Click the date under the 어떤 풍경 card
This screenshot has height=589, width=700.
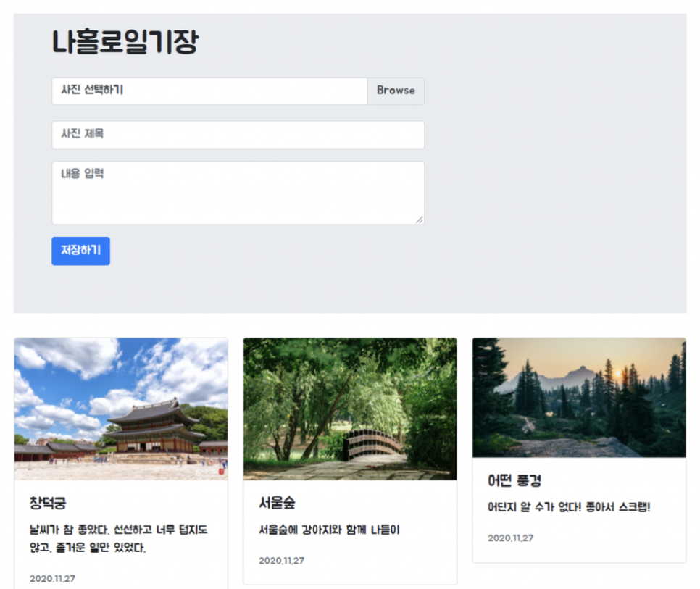point(510,538)
